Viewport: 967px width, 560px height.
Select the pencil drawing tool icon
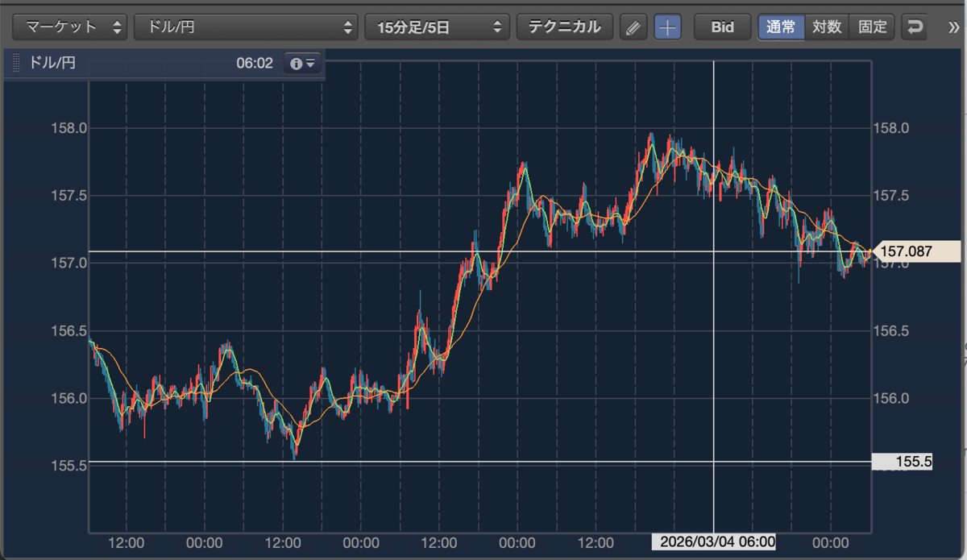(x=633, y=27)
